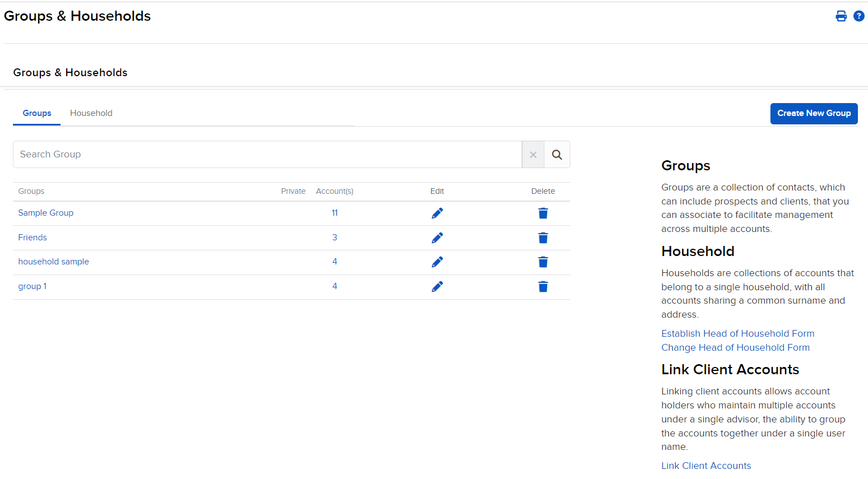Click the delete icon for group 1

point(543,286)
